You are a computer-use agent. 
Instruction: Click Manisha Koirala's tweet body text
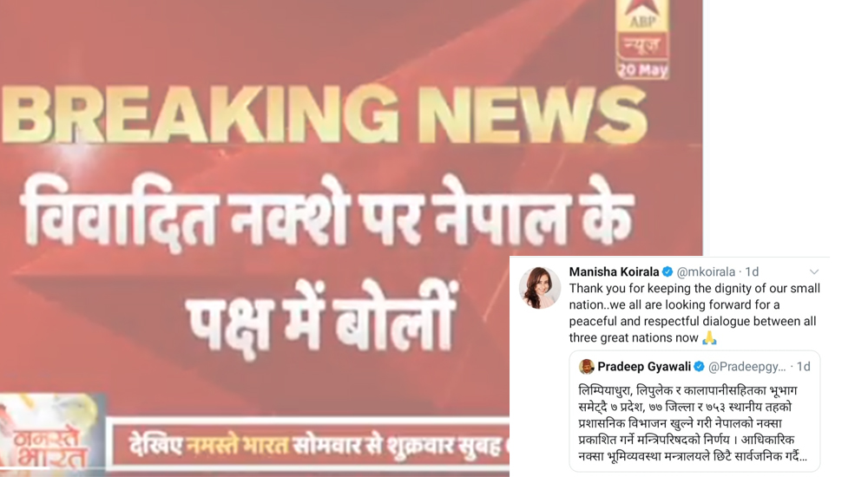(694, 312)
